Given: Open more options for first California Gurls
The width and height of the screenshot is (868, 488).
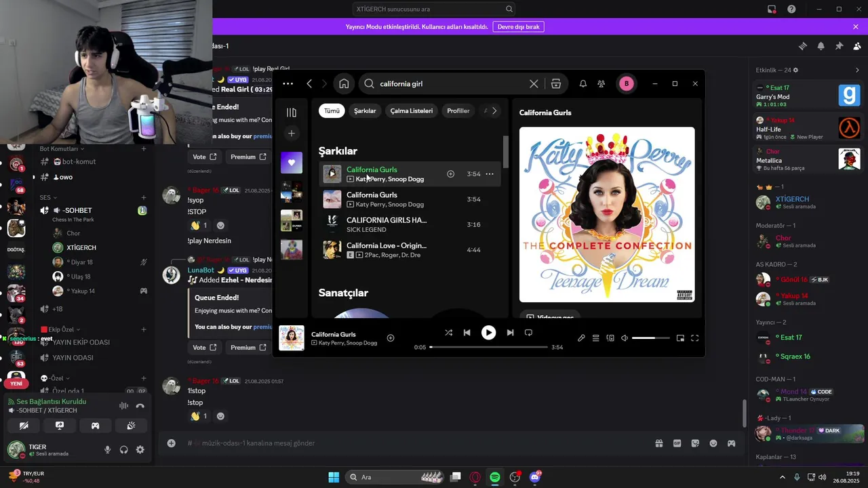Looking at the screenshot, I should coord(490,174).
